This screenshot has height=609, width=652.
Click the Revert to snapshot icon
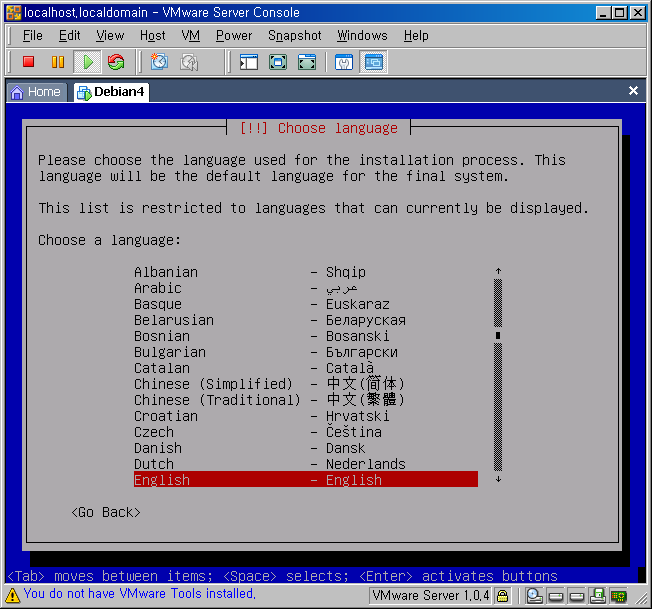click(x=189, y=62)
